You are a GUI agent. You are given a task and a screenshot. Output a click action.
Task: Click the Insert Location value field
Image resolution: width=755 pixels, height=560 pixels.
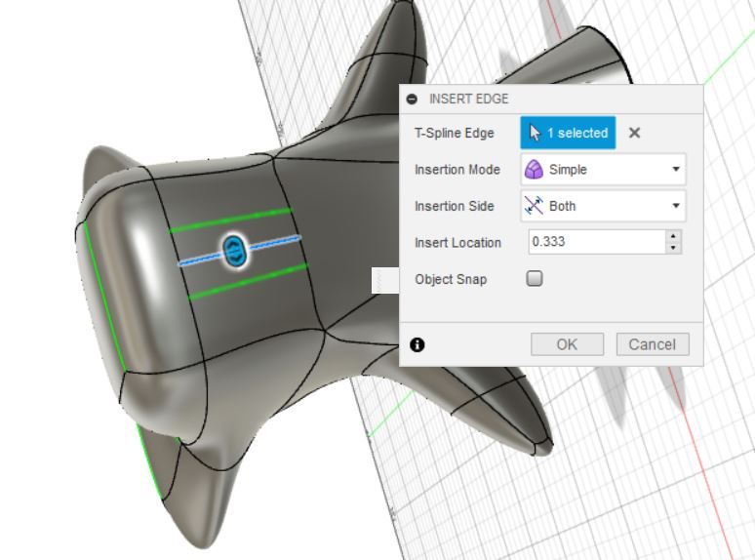click(597, 242)
